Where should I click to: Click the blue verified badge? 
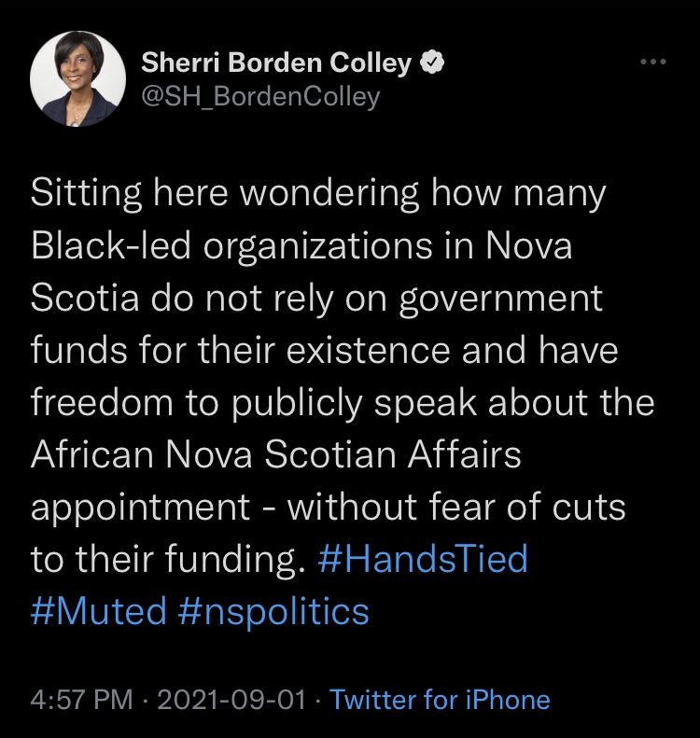pos(430,63)
